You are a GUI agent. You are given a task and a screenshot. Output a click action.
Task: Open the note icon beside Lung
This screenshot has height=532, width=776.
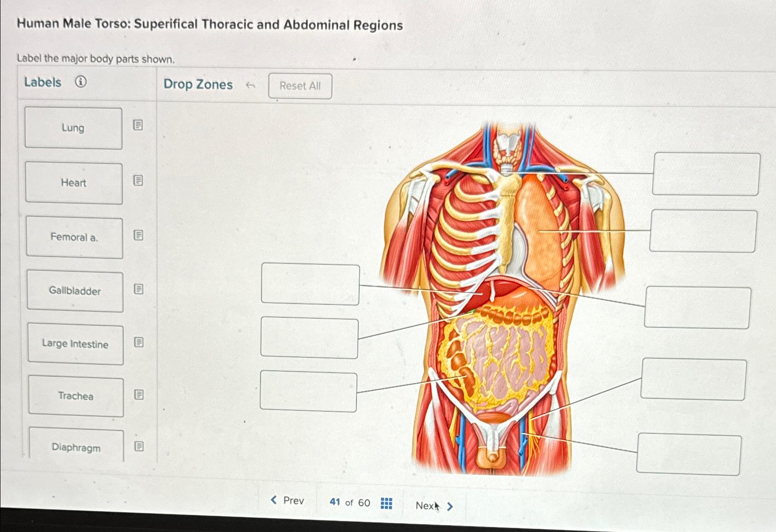[x=138, y=125]
